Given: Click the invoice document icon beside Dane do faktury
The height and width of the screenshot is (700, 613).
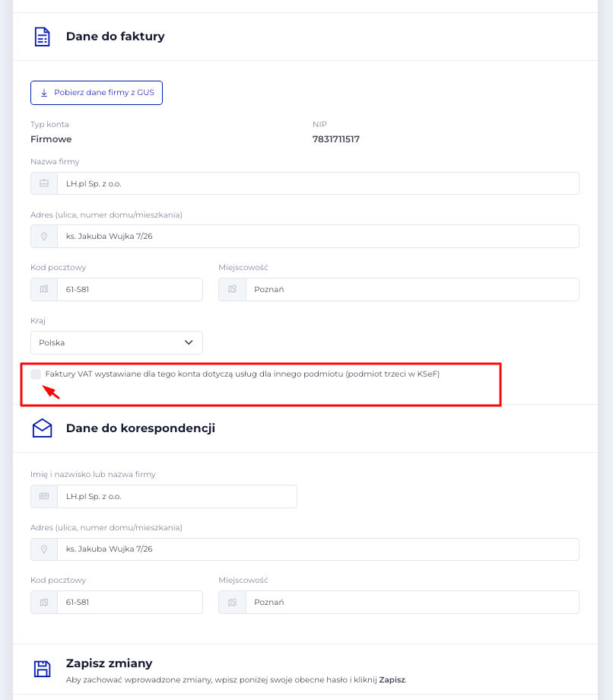Looking at the screenshot, I should 43,37.
